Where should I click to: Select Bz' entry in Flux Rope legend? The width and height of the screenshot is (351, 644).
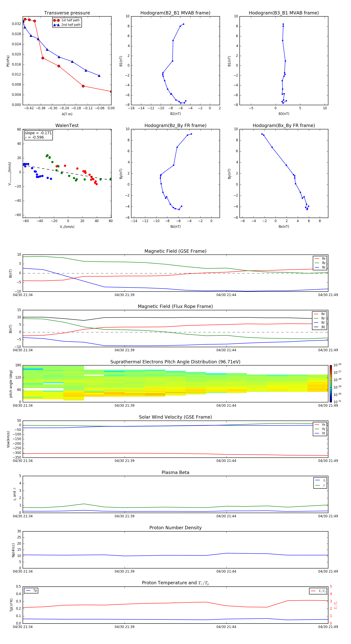pos(320,323)
